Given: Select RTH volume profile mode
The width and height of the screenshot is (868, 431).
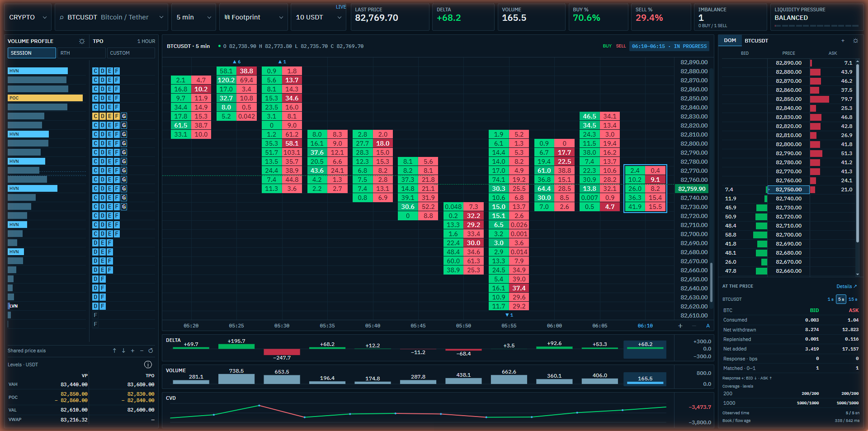Looking at the screenshot, I should 81,53.
